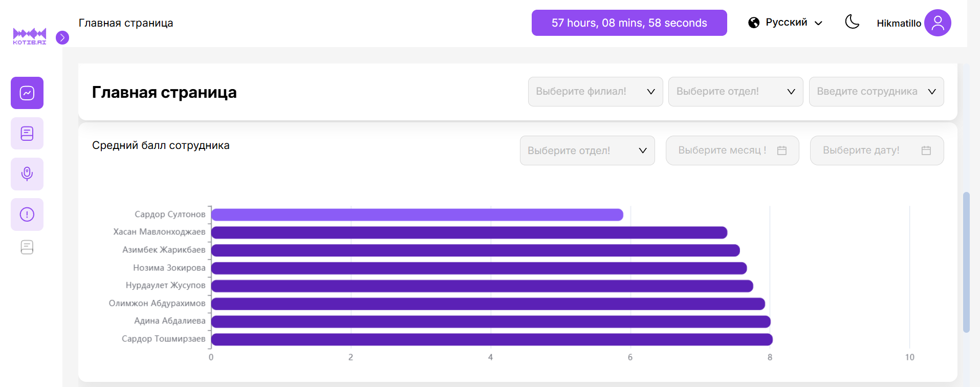Viewport: 980px width, 387px height.
Task: Open the top Выберите отдел dropdown
Action: 735,92
